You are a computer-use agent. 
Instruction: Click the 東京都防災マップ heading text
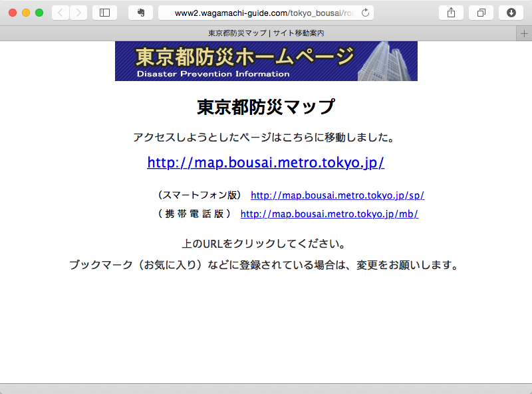(x=266, y=107)
